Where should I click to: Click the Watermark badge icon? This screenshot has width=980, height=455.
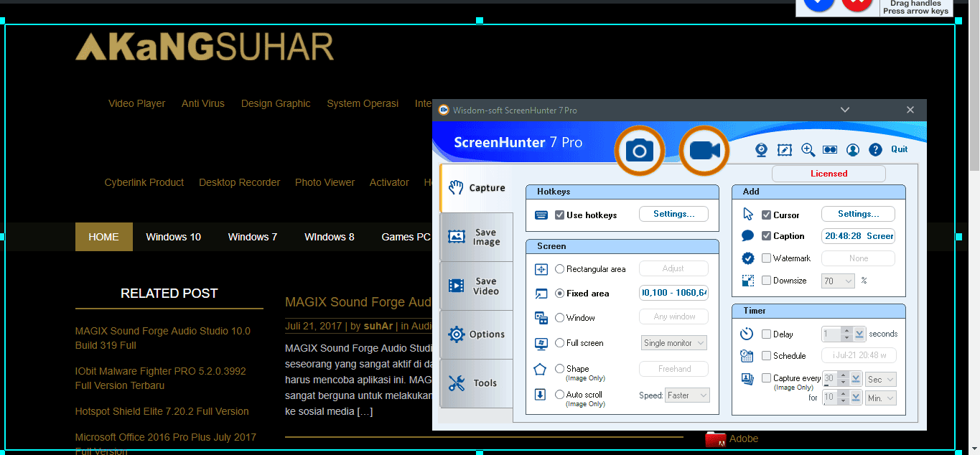[x=747, y=258]
